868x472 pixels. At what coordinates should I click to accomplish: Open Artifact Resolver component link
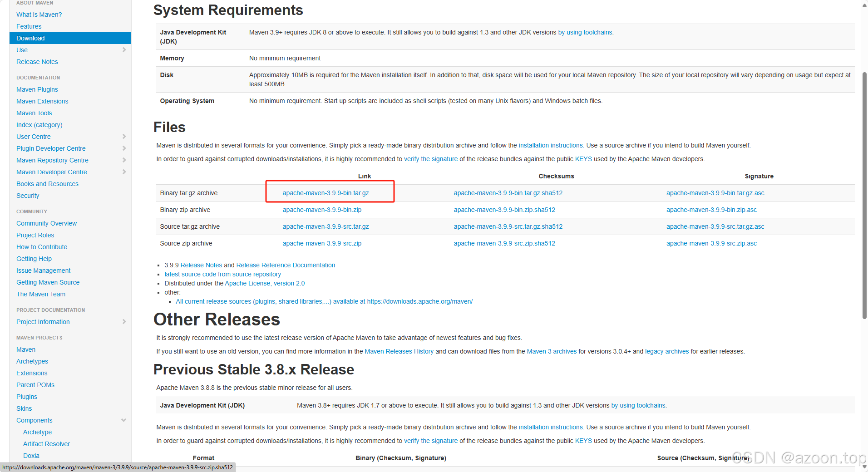pyautogui.click(x=46, y=444)
